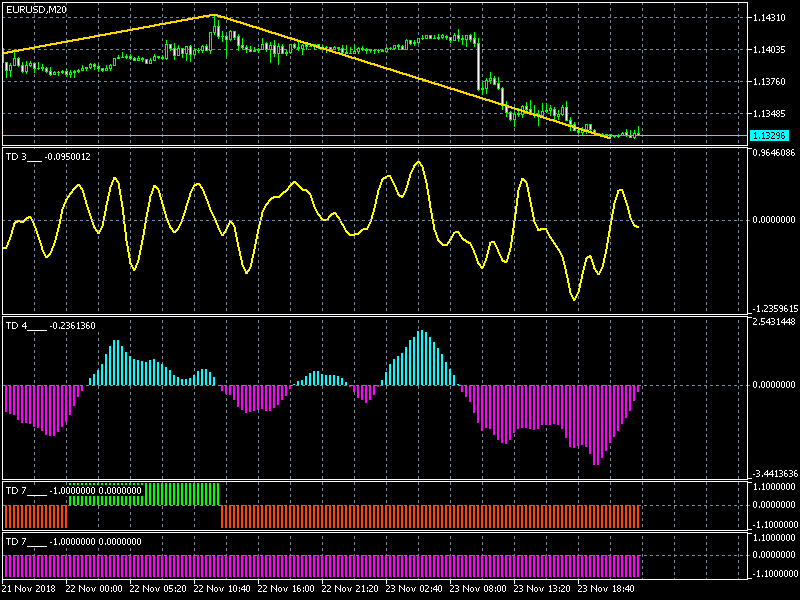Click the deepest magenta histogram trough in TD 4
This screenshot has height=600, width=800.
click(596, 425)
